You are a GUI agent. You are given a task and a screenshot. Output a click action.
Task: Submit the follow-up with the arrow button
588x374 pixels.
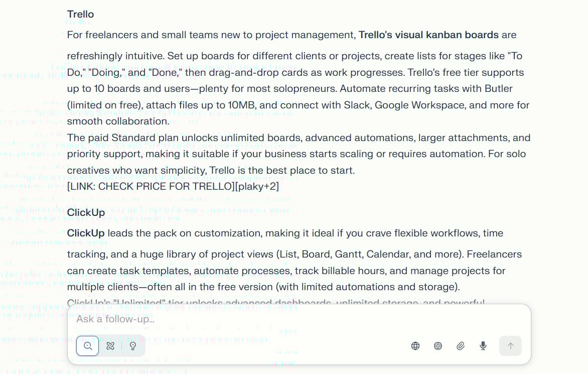(510, 346)
